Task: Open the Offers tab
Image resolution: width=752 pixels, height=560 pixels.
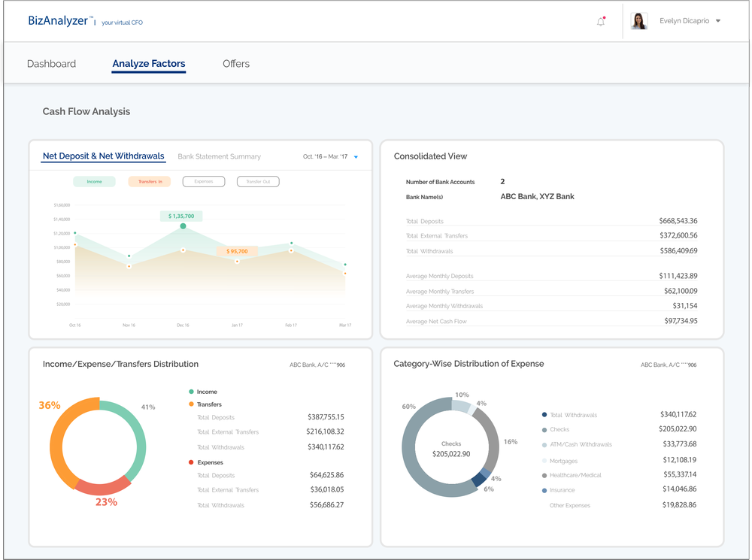Action: (236, 64)
